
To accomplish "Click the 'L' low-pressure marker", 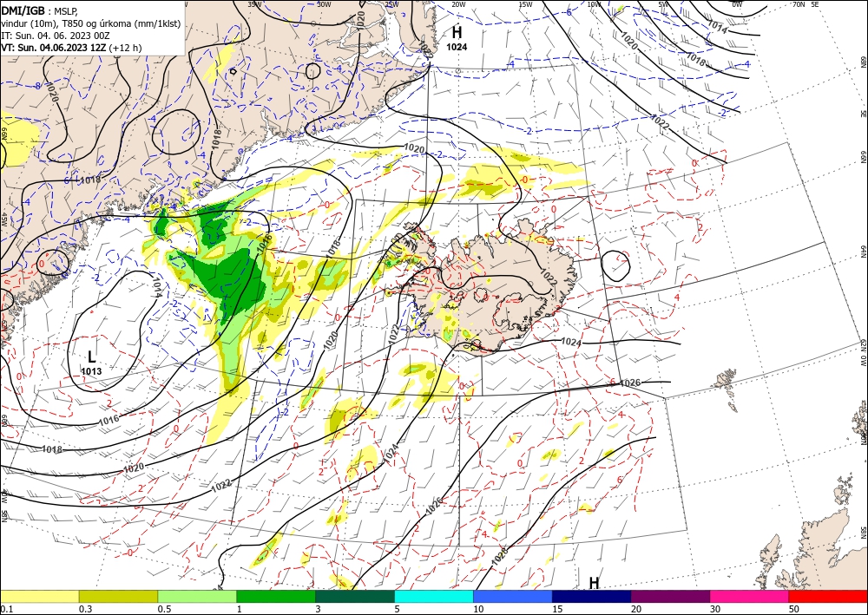I will (92, 357).
